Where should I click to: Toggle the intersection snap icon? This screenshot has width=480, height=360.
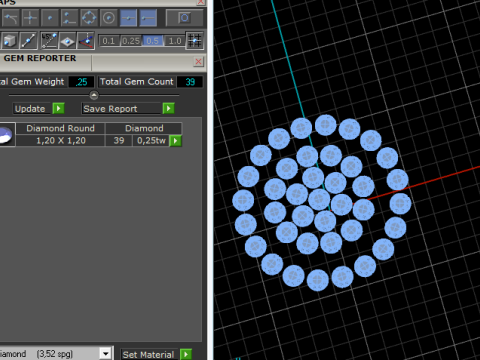point(30,18)
